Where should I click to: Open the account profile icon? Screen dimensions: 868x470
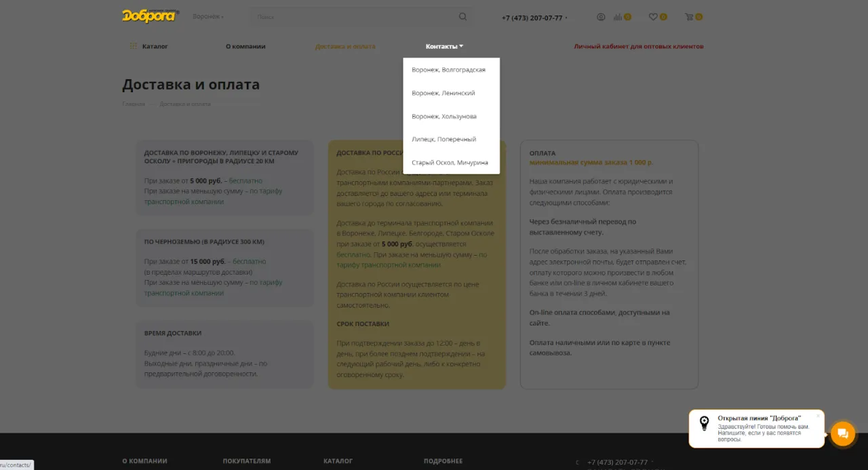click(601, 16)
